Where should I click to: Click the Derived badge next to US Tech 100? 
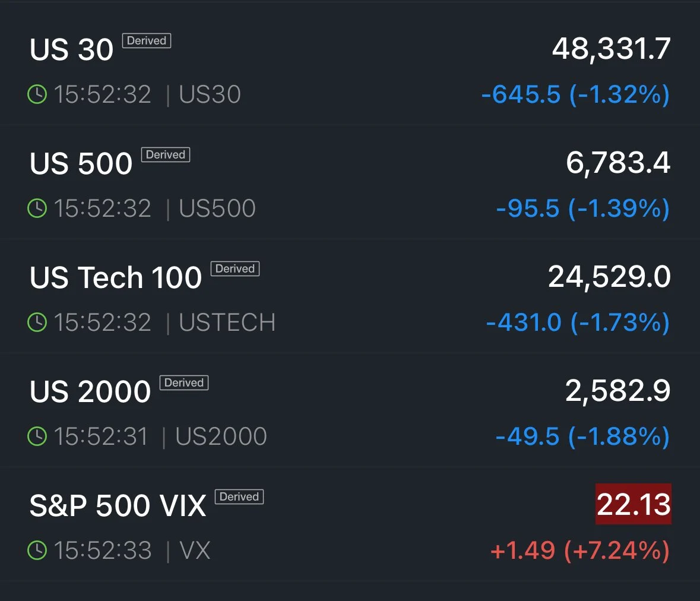(235, 268)
